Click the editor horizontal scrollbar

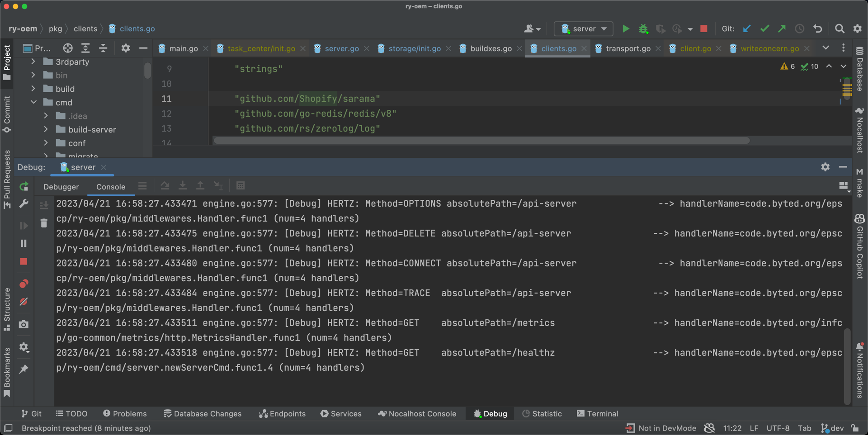point(481,141)
